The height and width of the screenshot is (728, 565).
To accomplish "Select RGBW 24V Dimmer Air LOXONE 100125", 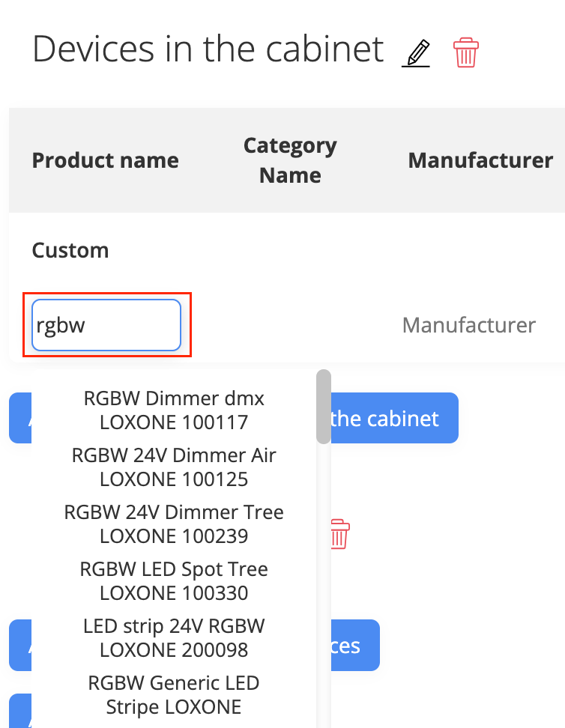I will point(174,467).
